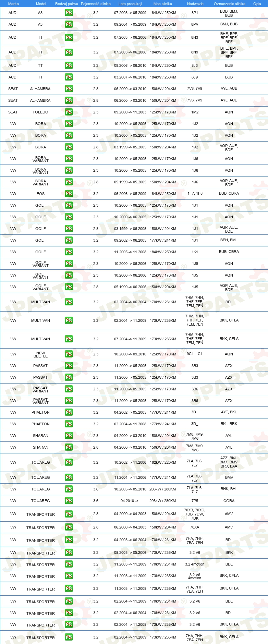Select the body code cell 8J3
The image size is (268, 644).
pos(195,65)
